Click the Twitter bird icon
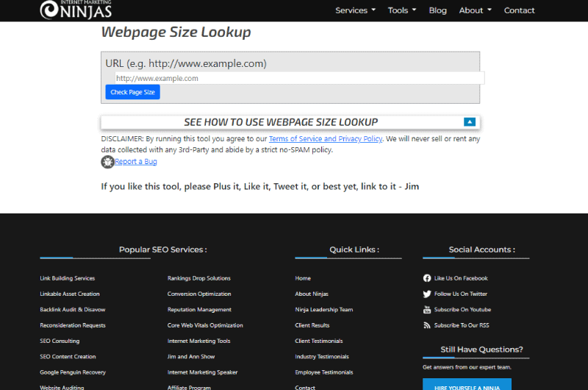The width and height of the screenshot is (588, 390). pos(427,294)
